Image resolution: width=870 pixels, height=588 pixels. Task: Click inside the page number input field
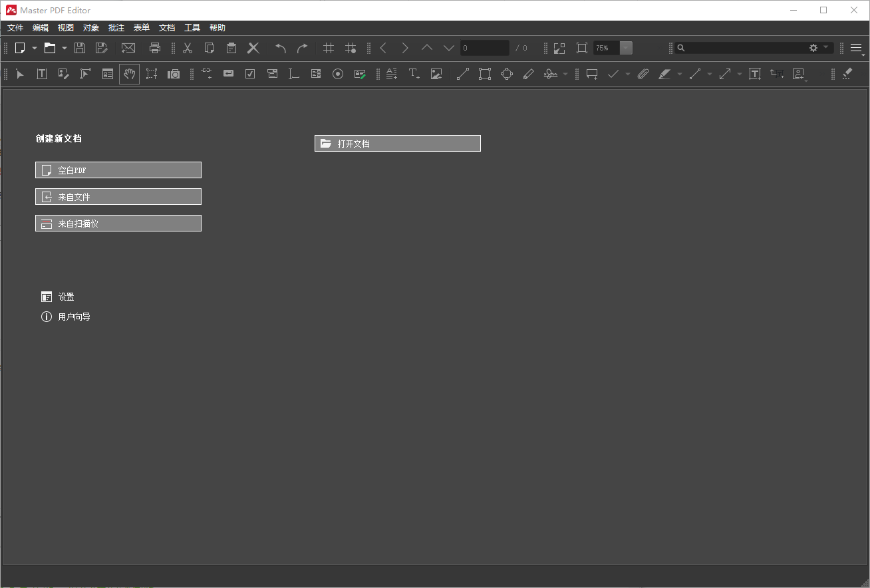484,47
